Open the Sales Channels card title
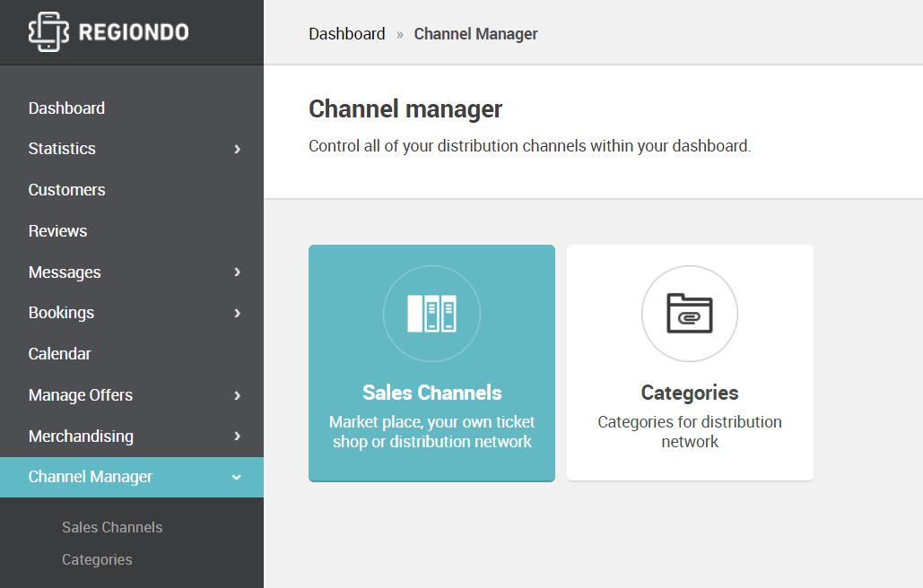 tap(431, 393)
